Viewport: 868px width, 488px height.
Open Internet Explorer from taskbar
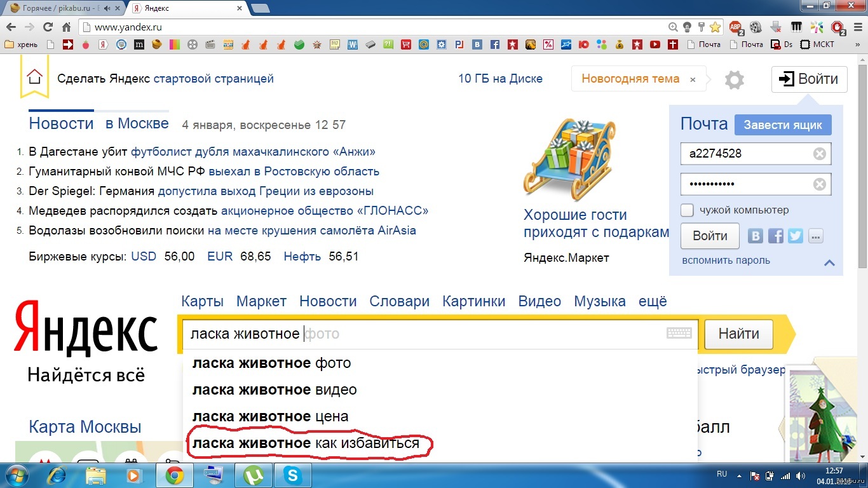(57, 475)
